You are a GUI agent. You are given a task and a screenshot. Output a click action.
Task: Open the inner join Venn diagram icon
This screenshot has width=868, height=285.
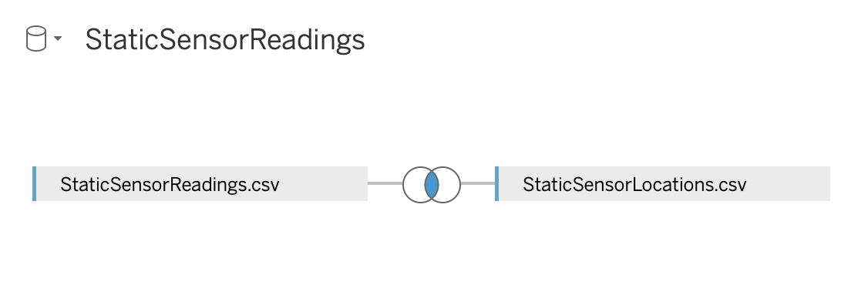tap(432, 184)
